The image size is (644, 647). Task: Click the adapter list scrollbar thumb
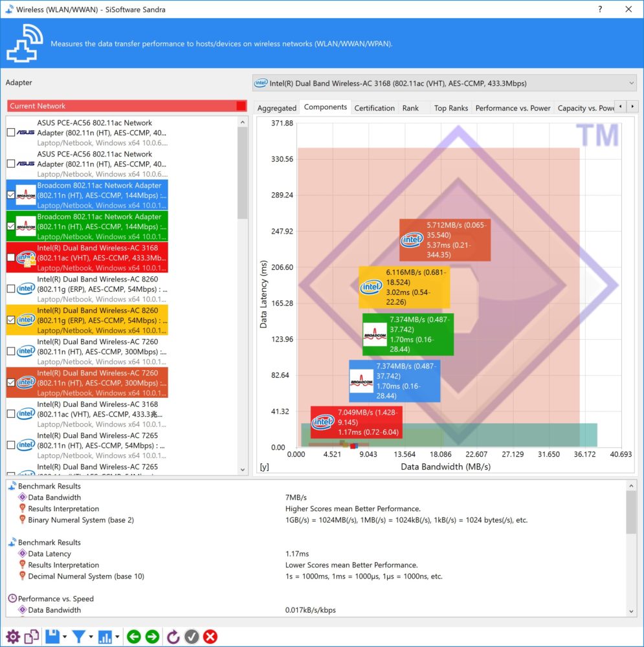point(242,173)
